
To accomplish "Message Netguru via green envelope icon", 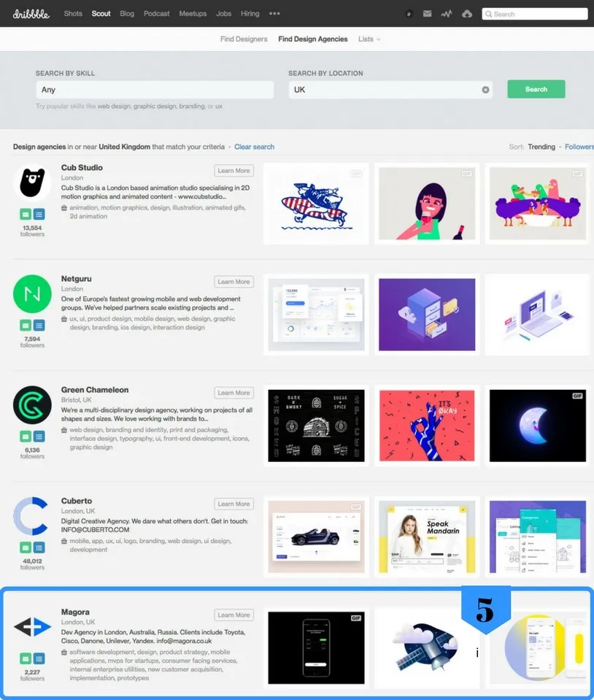I will click(x=26, y=326).
